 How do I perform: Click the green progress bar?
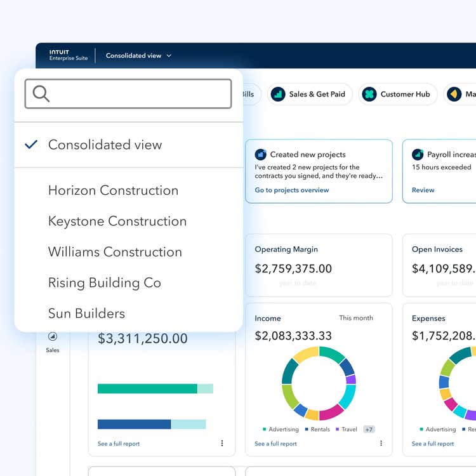coord(147,388)
